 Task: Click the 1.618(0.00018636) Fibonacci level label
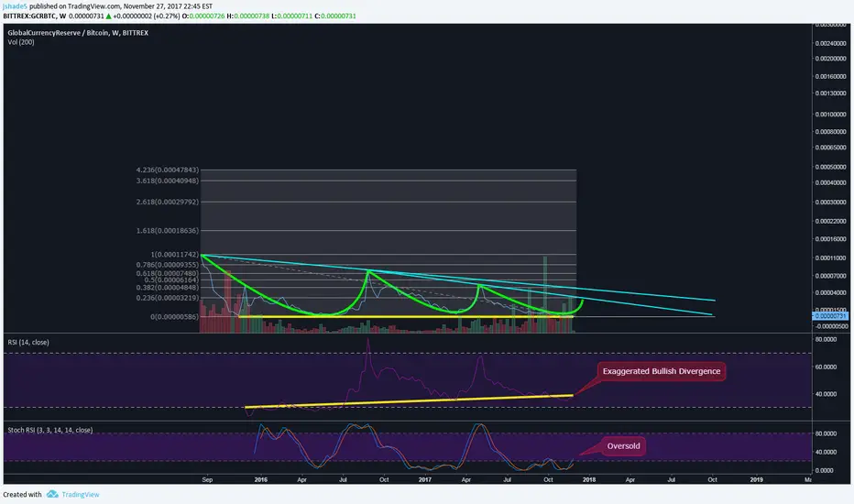coord(167,231)
